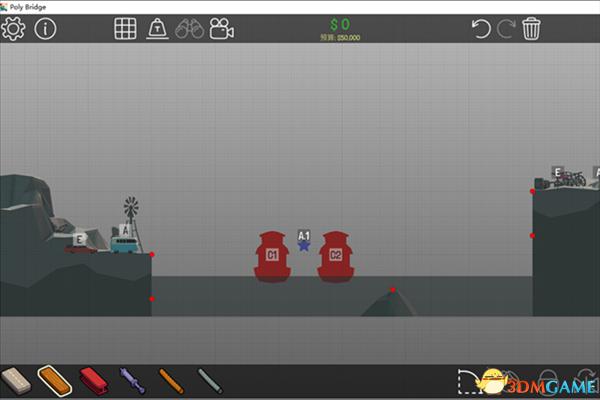Show level info with the 'i' icon
This screenshot has width=600, height=400.
[45, 29]
